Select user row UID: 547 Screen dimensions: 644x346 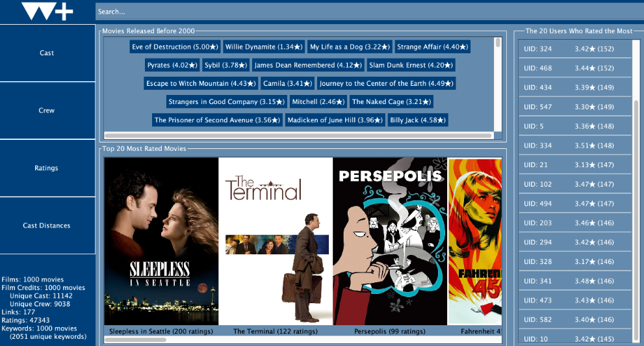574,107
